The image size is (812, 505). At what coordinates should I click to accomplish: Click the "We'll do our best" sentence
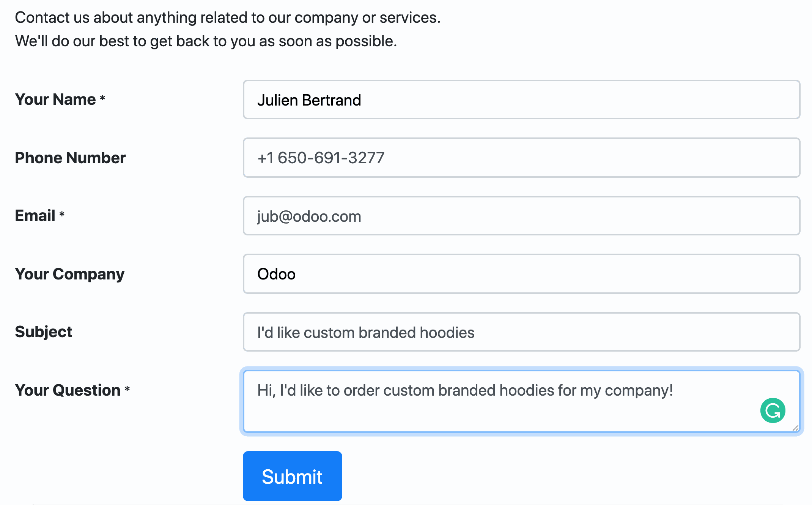[x=206, y=41]
